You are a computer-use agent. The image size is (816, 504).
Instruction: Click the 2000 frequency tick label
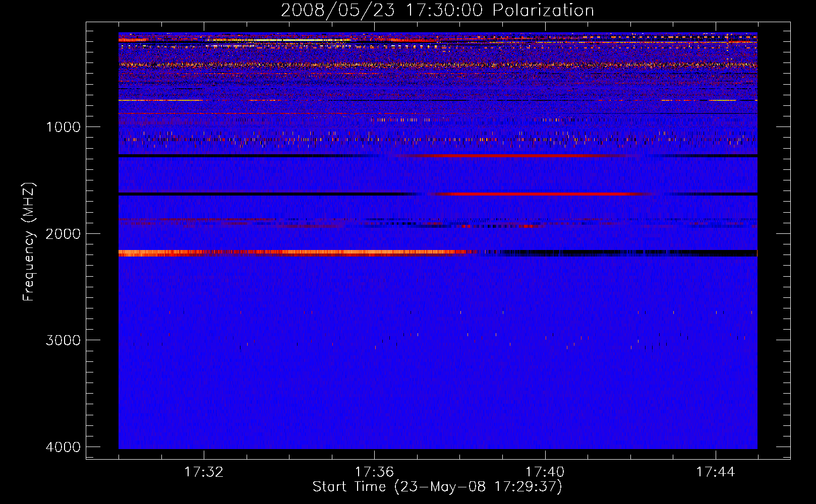coord(63,234)
